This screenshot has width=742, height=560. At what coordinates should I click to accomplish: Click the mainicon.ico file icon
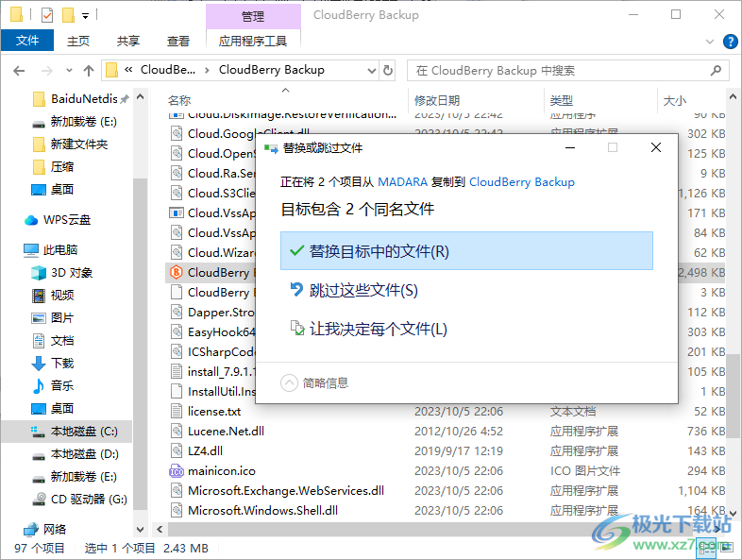176,471
